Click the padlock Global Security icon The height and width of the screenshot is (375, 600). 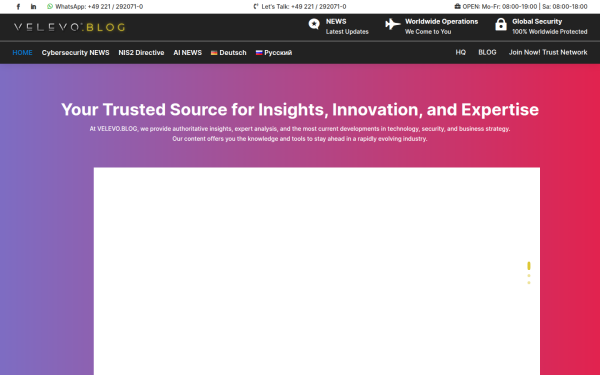(501, 24)
